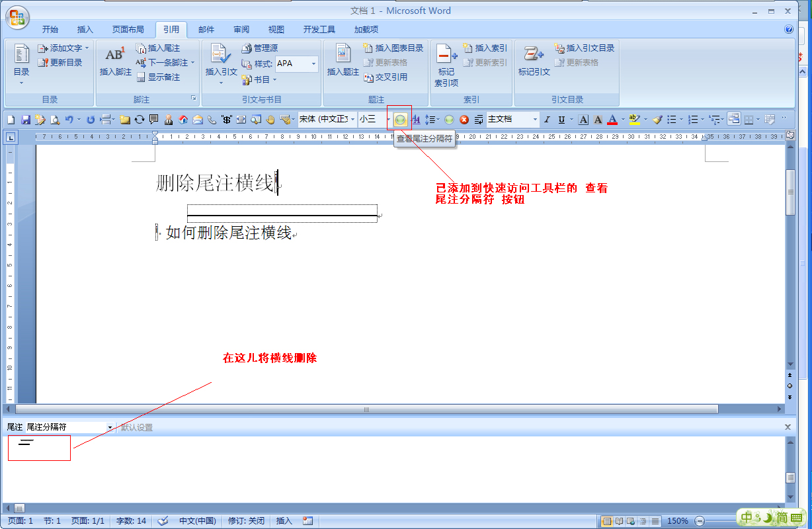Click Mark Citation (标记引文)

(x=534, y=61)
